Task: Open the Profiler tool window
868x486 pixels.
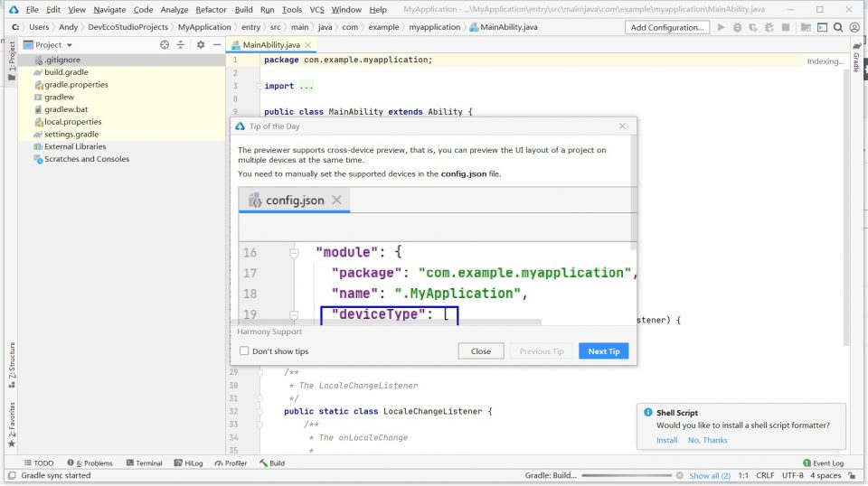Action: [x=231, y=463]
